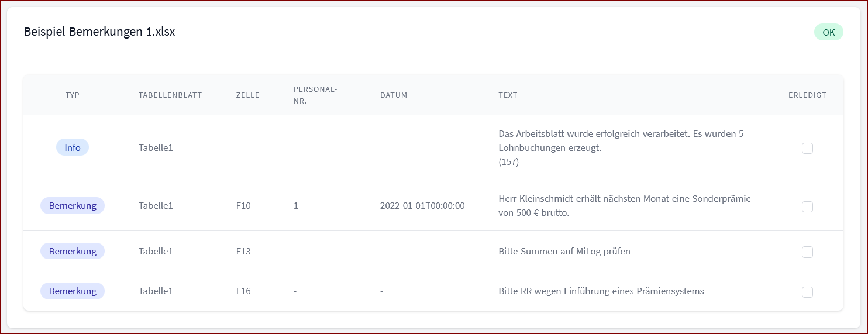Click the text 'Bitte Summen auf MiLog prüfen'
This screenshot has height=334, width=868.
coord(564,252)
